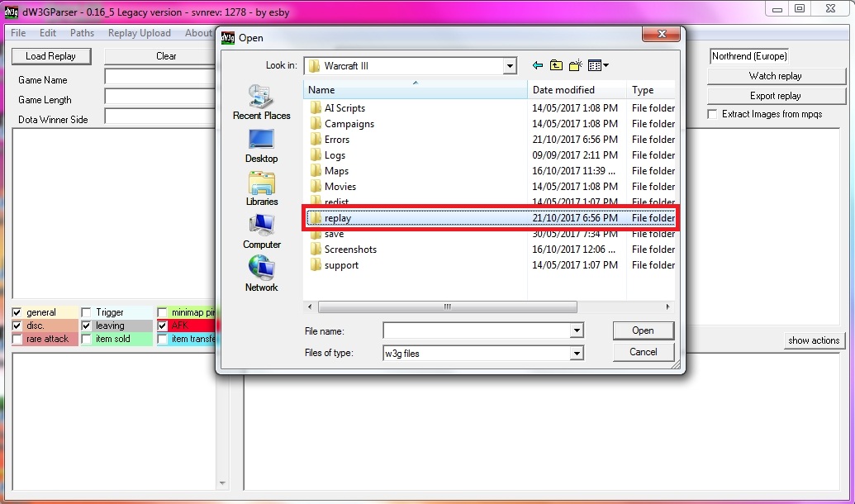
Task: Cancel the Open dialog
Action: pyautogui.click(x=643, y=352)
